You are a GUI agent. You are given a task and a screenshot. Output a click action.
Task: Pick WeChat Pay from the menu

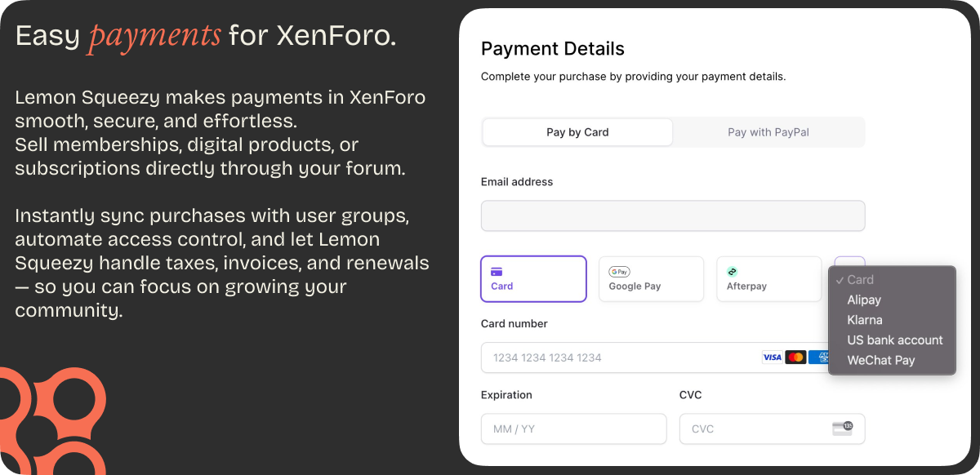coord(881,360)
